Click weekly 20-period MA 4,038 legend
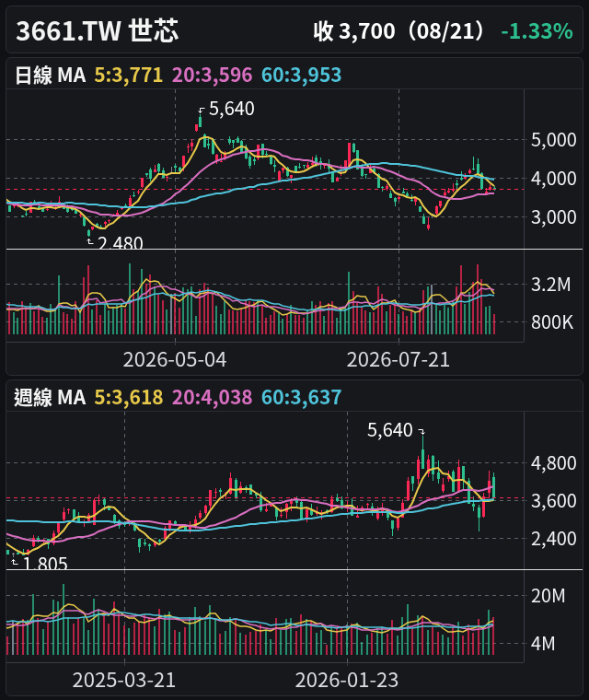 213,397
